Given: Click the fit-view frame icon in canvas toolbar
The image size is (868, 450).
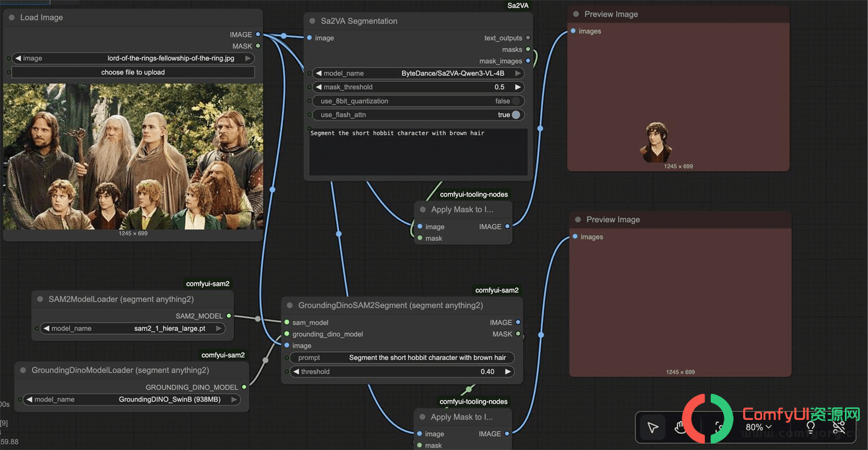Looking at the screenshot, I should point(720,428).
